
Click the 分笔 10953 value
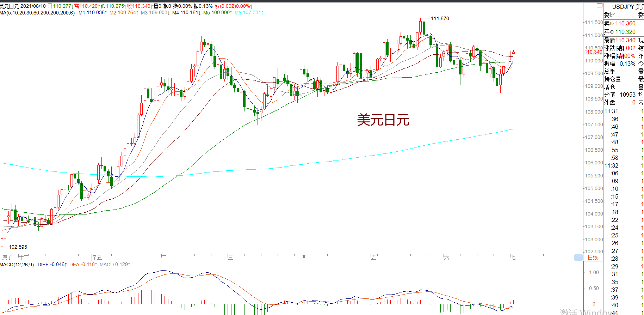[x=627, y=95]
